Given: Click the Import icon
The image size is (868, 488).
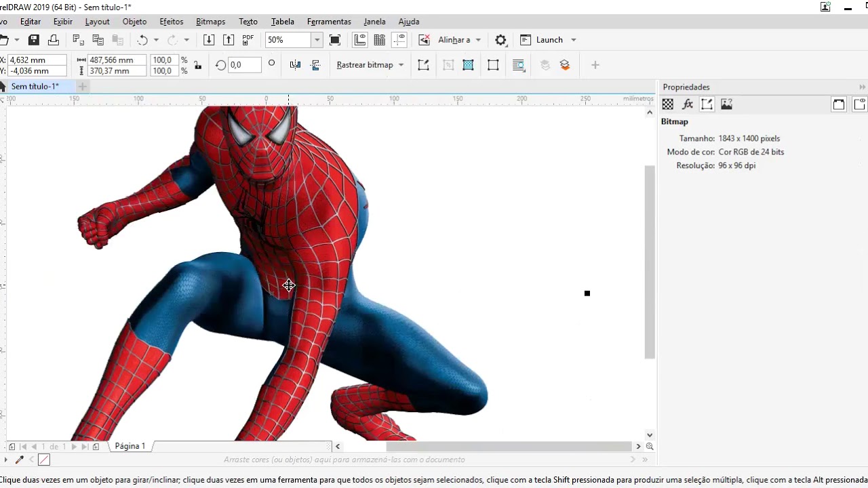Looking at the screenshot, I should [x=209, y=40].
